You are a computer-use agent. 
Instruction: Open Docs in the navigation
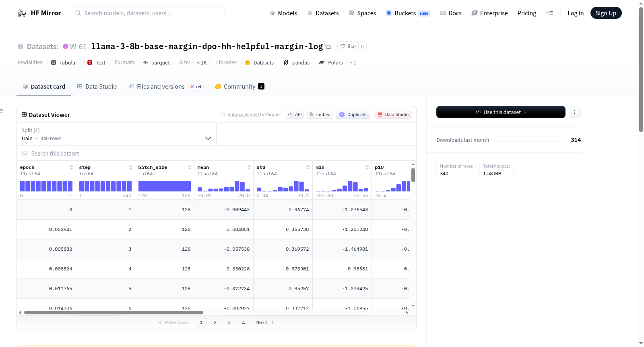451,13
